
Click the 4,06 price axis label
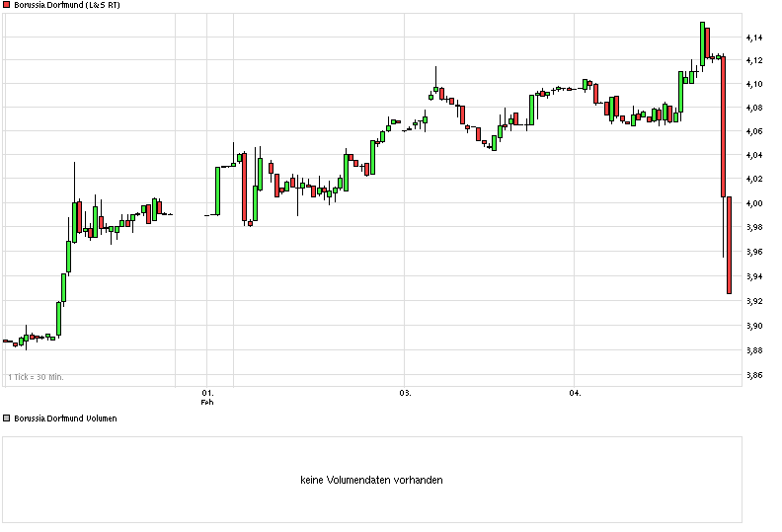tap(754, 131)
